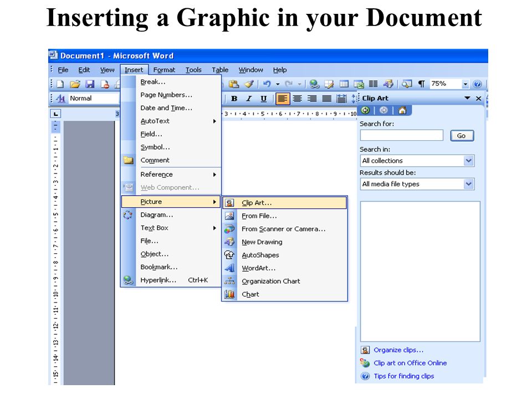Open the Undo history dropdown arrow

pyautogui.click(x=278, y=84)
